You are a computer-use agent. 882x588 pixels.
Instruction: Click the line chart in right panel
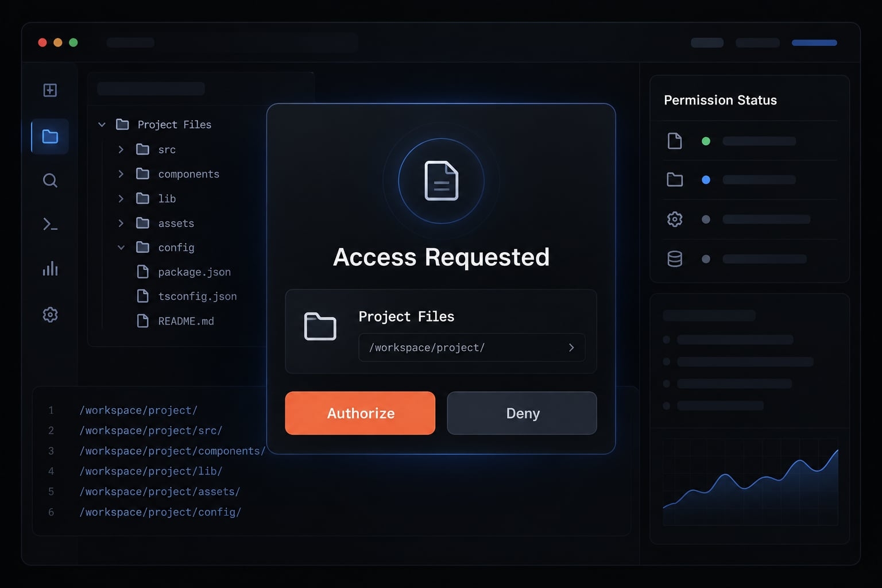point(751,482)
